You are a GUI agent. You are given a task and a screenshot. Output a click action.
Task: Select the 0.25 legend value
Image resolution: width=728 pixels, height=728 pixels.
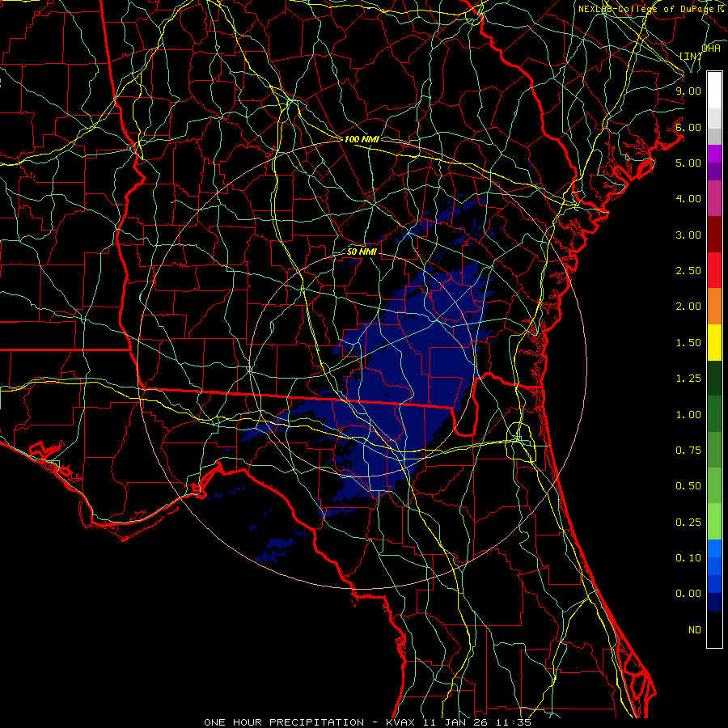click(688, 523)
